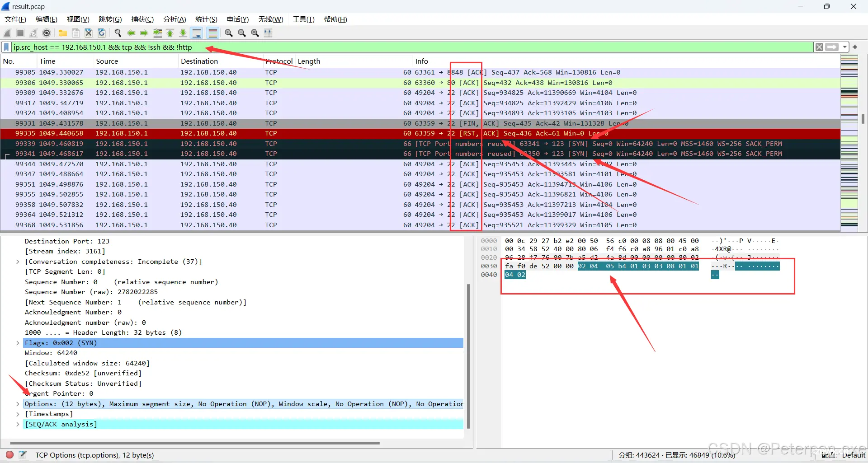The image size is (868, 463).
Task: Open the 编辑(E) menu
Action: click(47, 19)
